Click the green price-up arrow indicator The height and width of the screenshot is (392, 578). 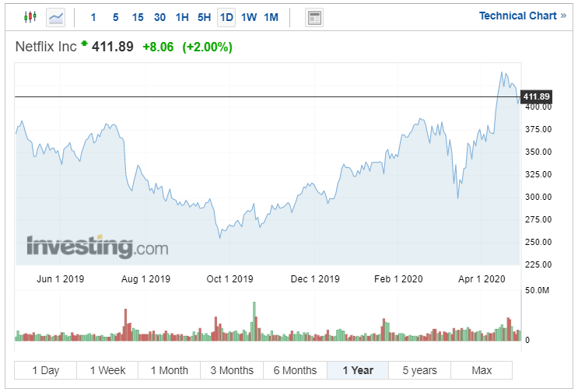85,44
